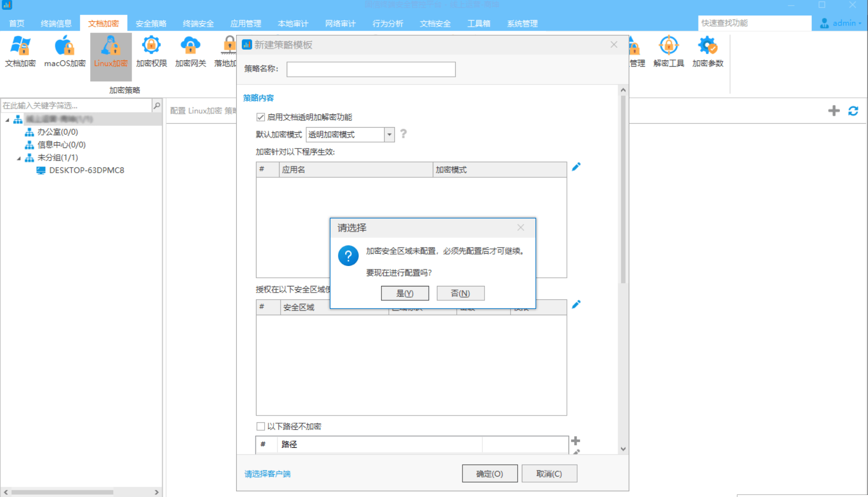
Task: Click the dialog vertical scrollbar thumb
Action: pos(623,190)
